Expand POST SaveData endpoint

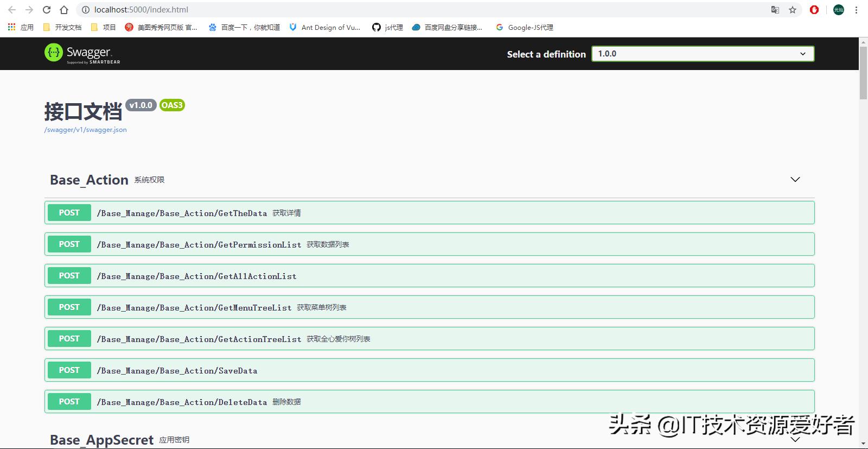430,370
